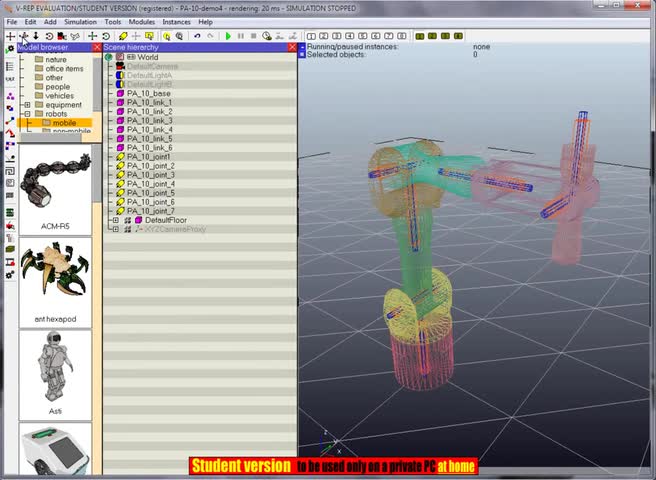
Task: Close the Model browser panel
Action: click(x=97, y=47)
